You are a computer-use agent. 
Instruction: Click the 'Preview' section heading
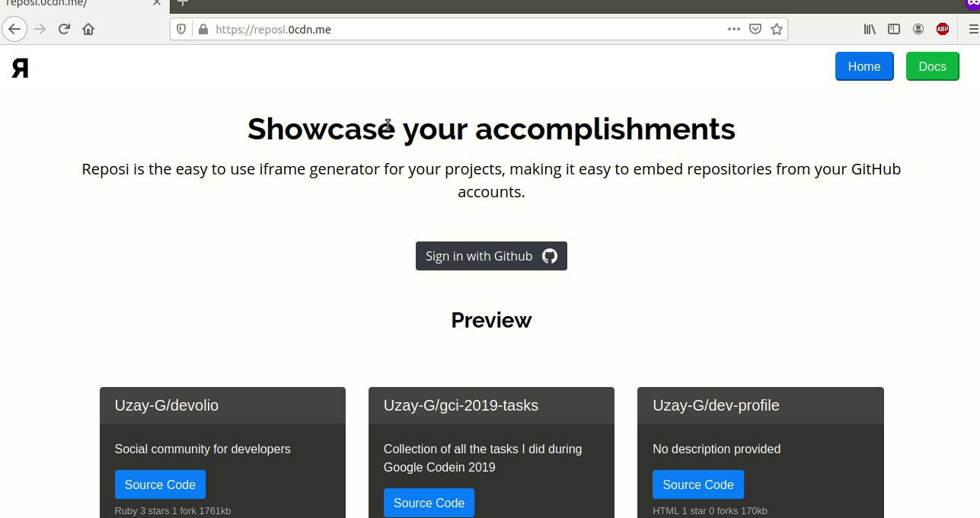point(491,320)
